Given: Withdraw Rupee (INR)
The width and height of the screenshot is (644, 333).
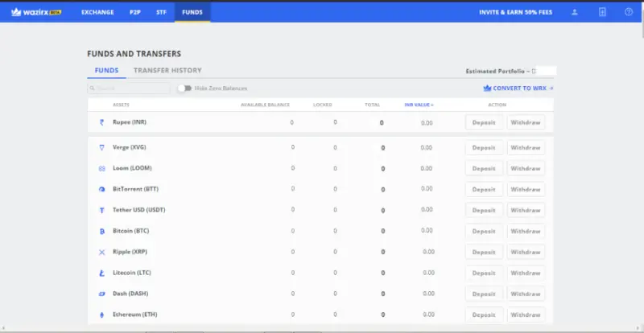Looking at the screenshot, I should pyautogui.click(x=526, y=122).
